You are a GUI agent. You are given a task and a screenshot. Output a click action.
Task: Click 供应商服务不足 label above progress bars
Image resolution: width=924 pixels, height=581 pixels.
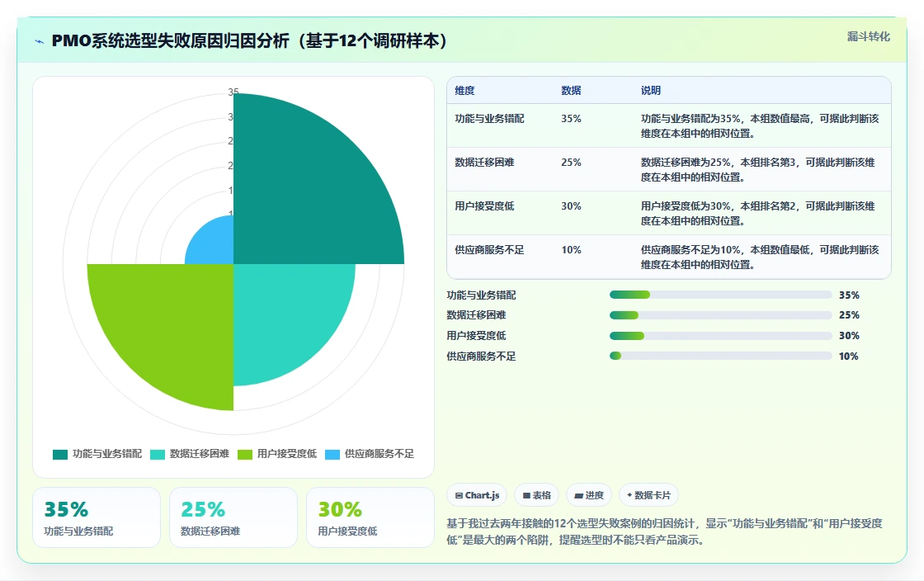[x=481, y=356]
